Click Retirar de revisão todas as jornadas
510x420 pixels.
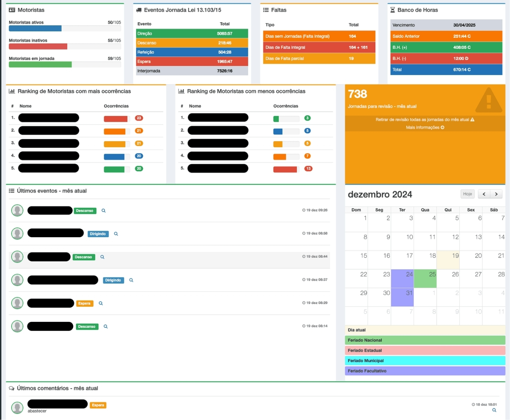tap(425, 120)
